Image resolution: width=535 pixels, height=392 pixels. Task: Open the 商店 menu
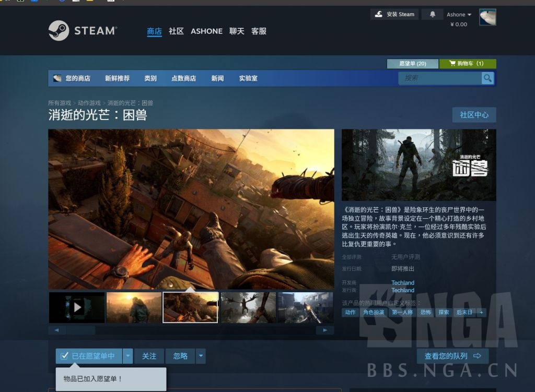154,31
